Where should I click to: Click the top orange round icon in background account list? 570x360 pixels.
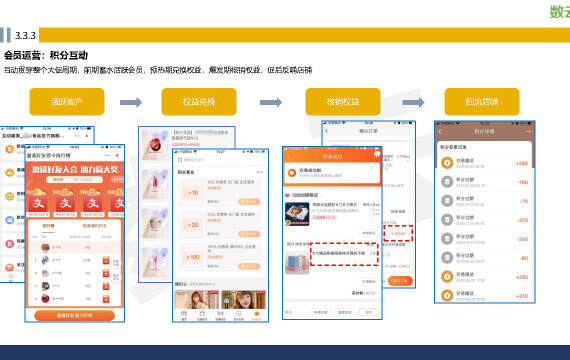tap(10, 148)
